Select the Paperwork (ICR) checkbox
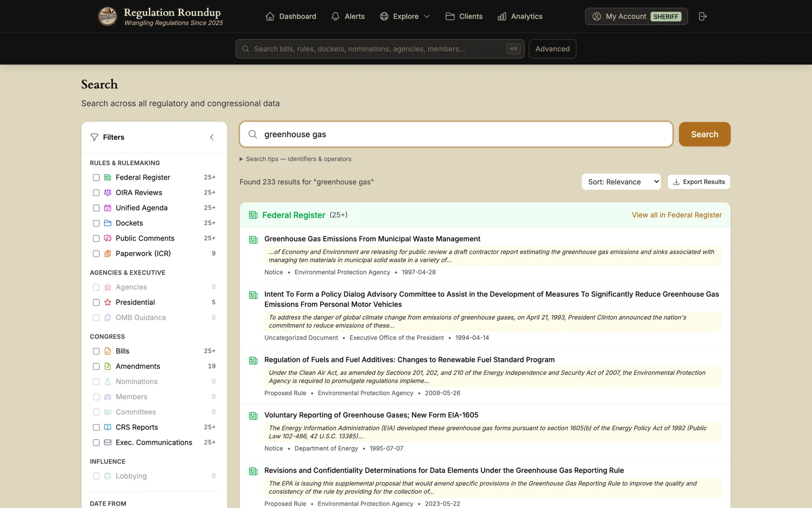This screenshot has width=812, height=508. tap(96, 254)
